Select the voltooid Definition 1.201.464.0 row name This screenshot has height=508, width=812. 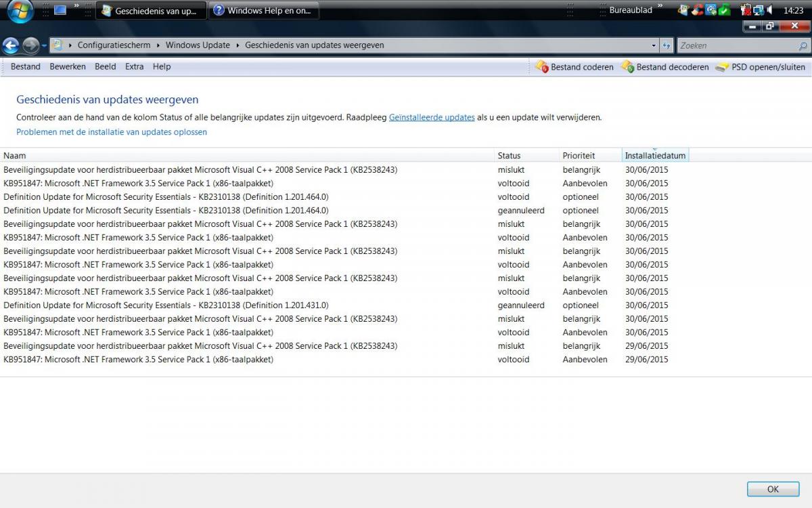tap(166, 197)
